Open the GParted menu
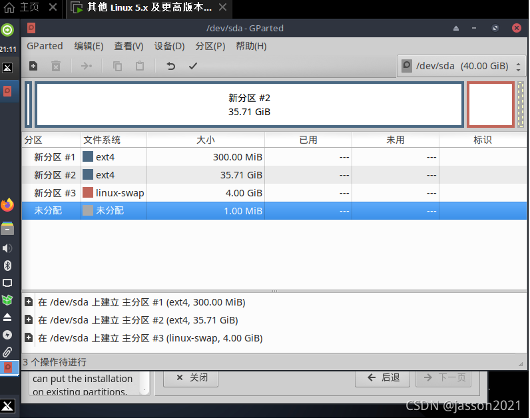This screenshot has height=420, width=530. pos(45,46)
